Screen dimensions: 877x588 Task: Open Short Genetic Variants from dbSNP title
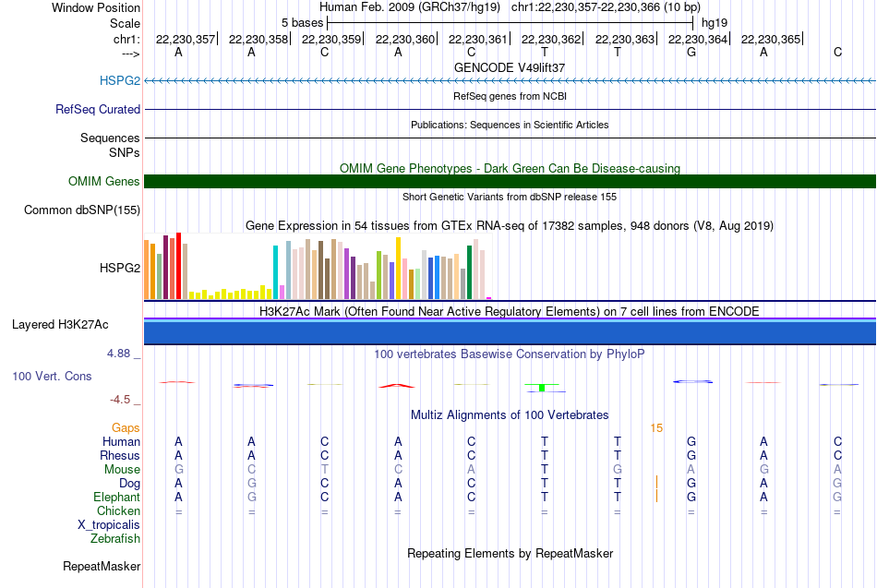pyautogui.click(x=510, y=197)
